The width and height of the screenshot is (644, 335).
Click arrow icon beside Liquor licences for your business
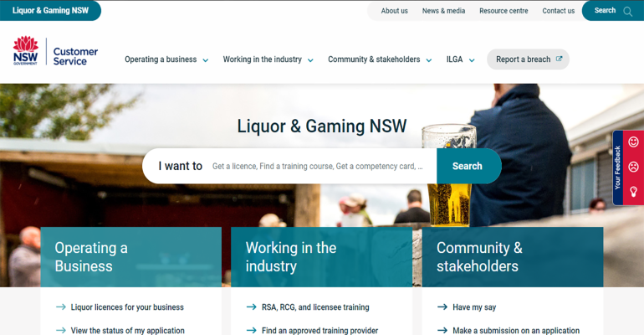tap(61, 307)
